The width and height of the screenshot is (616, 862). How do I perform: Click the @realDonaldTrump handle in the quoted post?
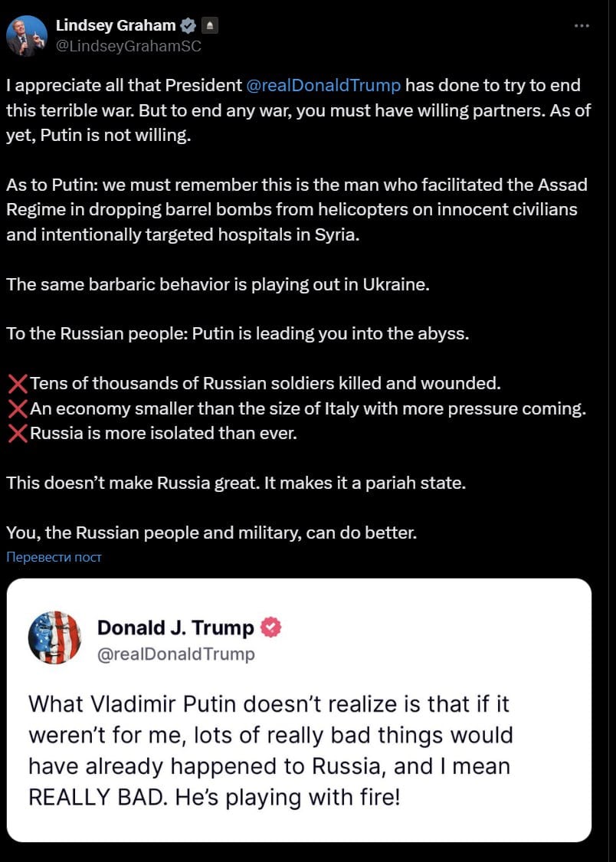tap(176, 654)
